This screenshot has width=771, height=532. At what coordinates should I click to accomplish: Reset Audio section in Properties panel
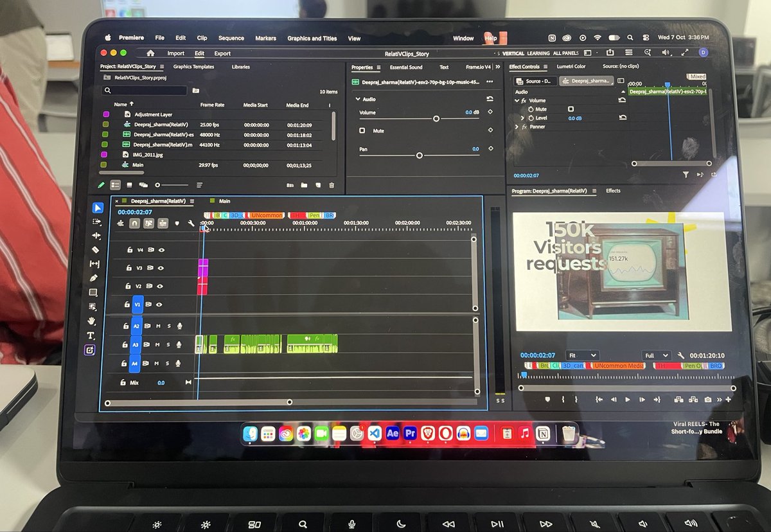[x=490, y=99]
